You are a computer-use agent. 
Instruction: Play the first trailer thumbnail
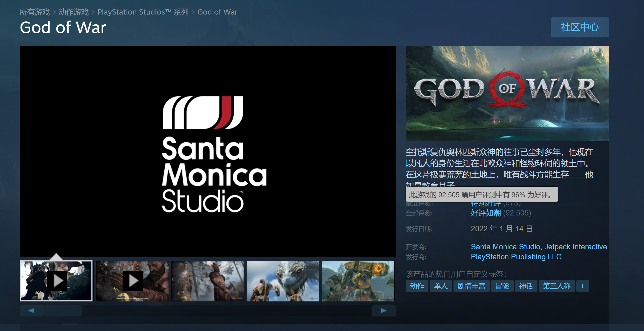(56, 281)
